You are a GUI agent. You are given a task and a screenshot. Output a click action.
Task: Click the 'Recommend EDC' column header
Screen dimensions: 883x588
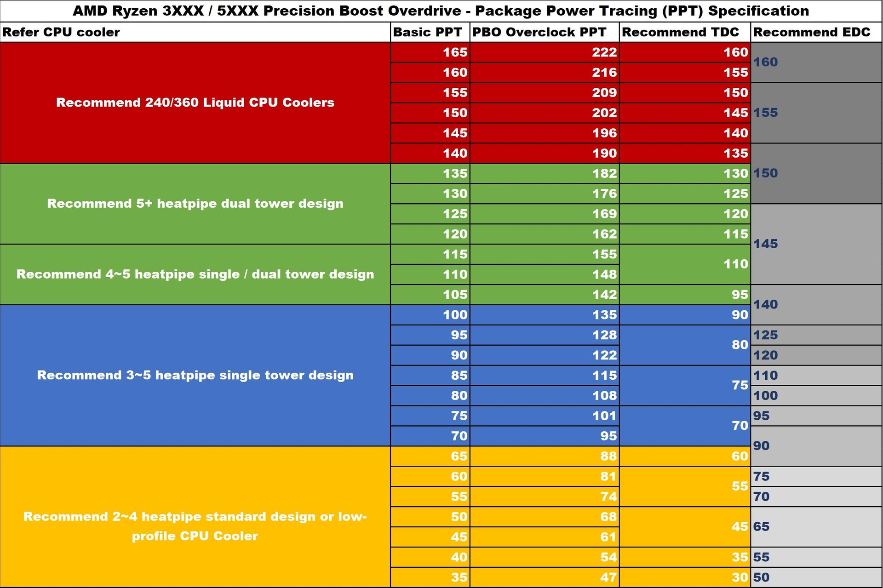[x=816, y=32]
